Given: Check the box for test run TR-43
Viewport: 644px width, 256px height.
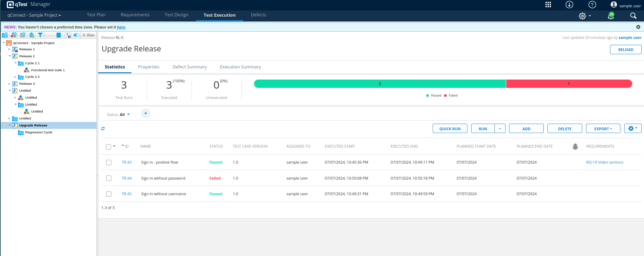Looking at the screenshot, I should point(109,163).
